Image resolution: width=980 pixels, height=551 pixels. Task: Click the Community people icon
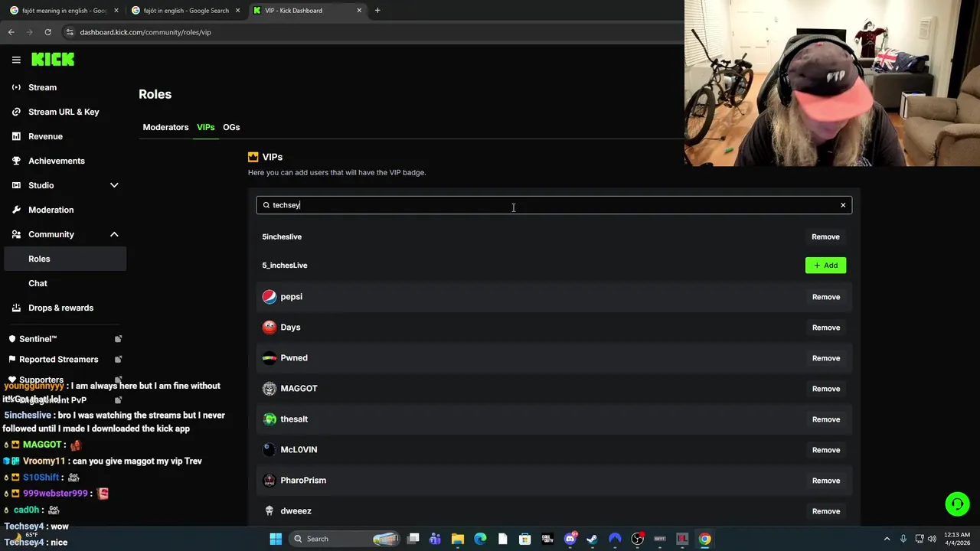tap(16, 234)
